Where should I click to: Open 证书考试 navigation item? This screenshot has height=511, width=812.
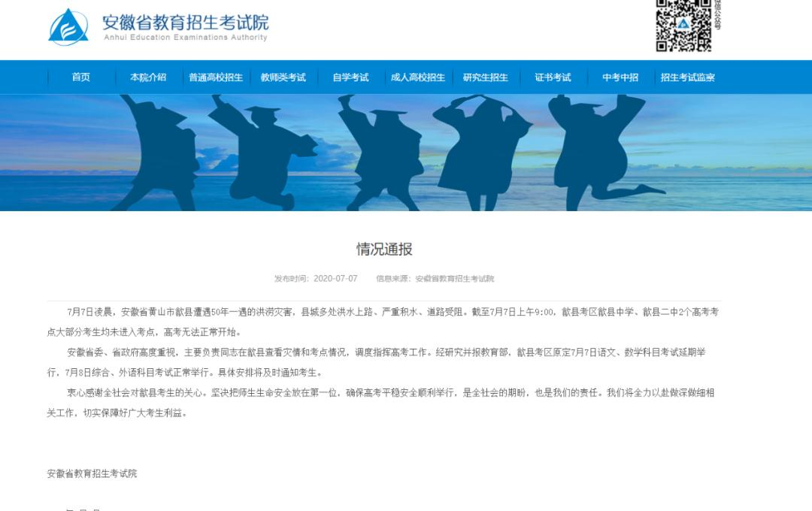553,77
